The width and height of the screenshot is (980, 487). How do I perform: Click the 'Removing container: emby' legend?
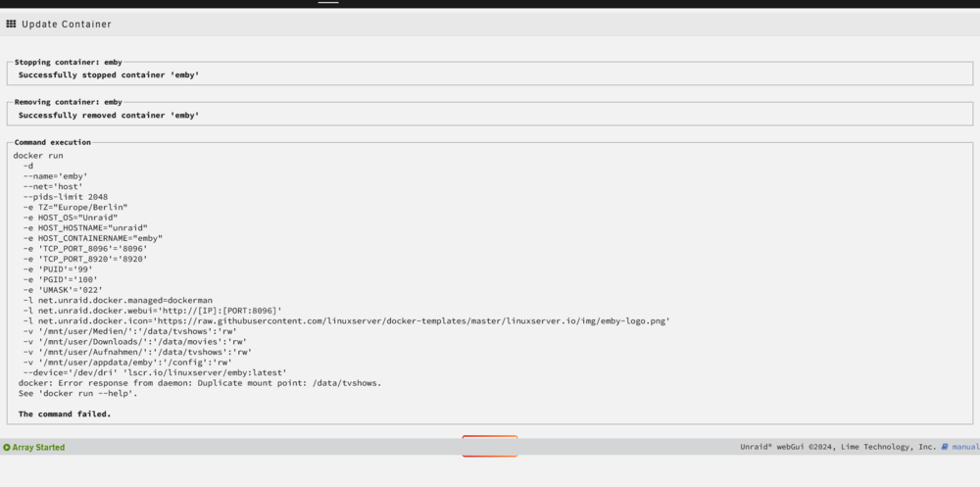69,102
